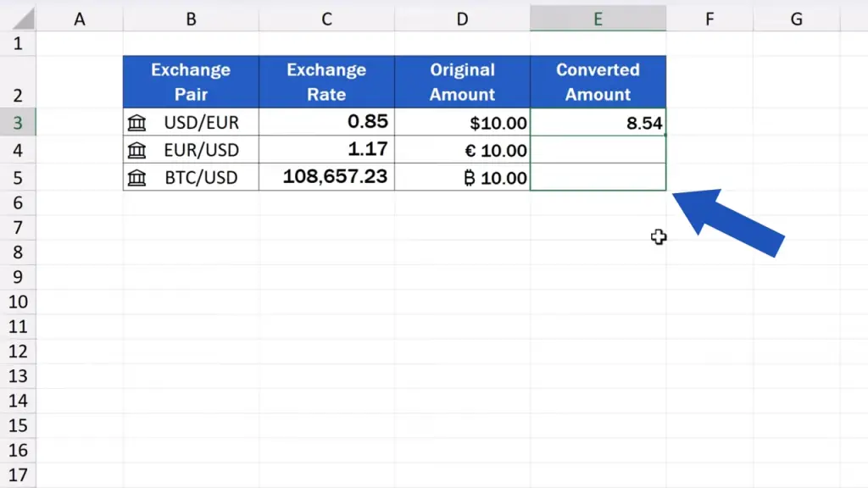Screen dimensions: 868x488
Task: Click the Exchange Pair header cell
Action: (x=191, y=82)
